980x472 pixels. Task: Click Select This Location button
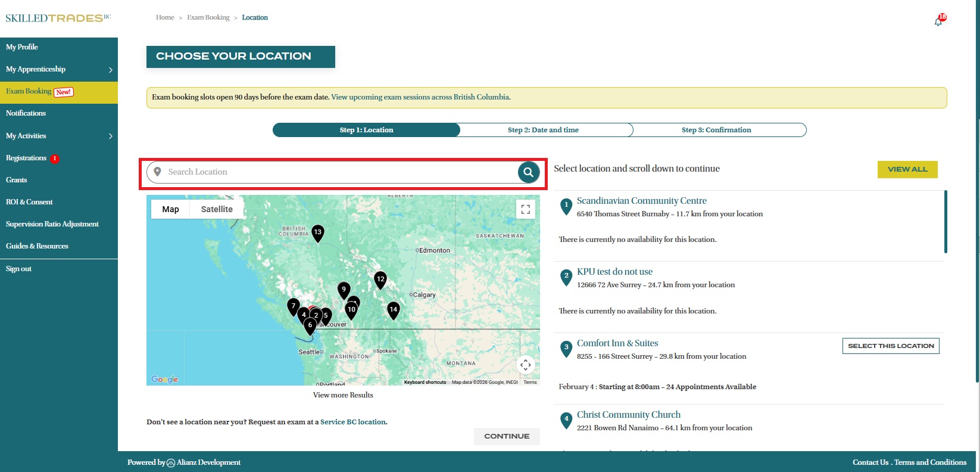pyautogui.click(x=890, y=346)
